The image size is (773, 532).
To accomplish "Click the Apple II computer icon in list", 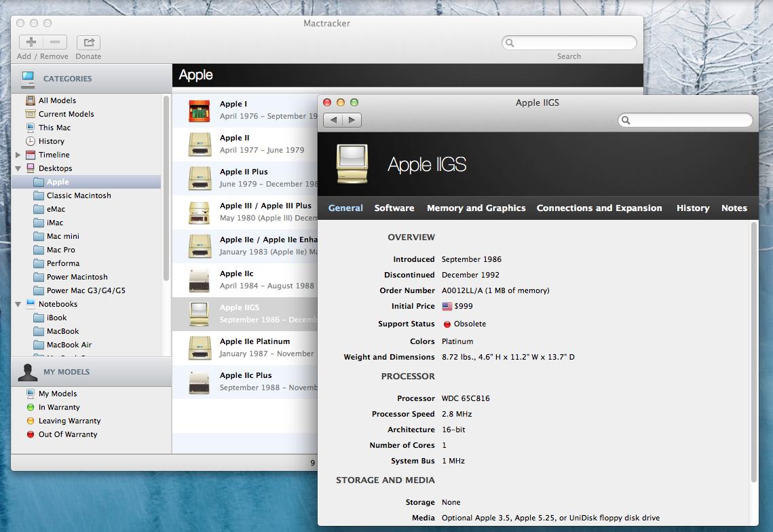I will 199,145.
